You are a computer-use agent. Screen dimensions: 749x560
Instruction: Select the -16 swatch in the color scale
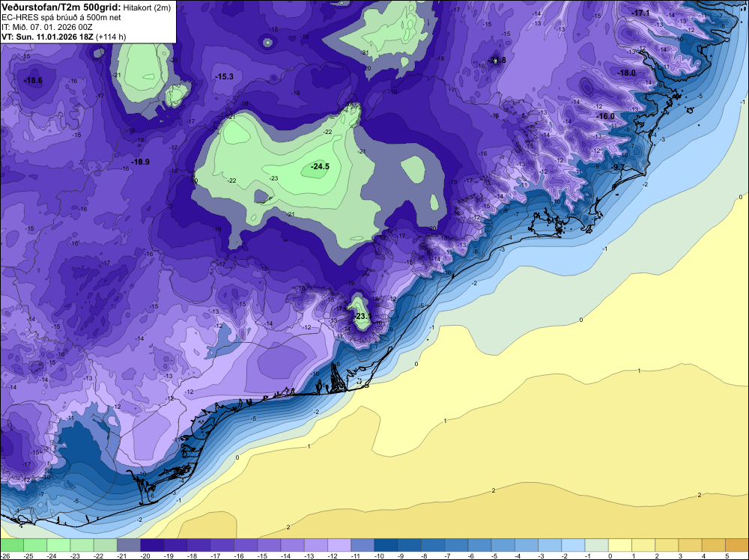pos(246,545)
